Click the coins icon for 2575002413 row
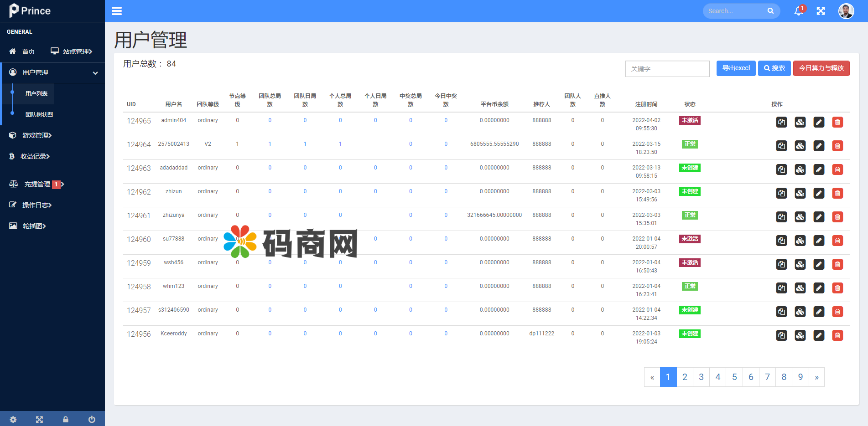 [x=800, y=146]
